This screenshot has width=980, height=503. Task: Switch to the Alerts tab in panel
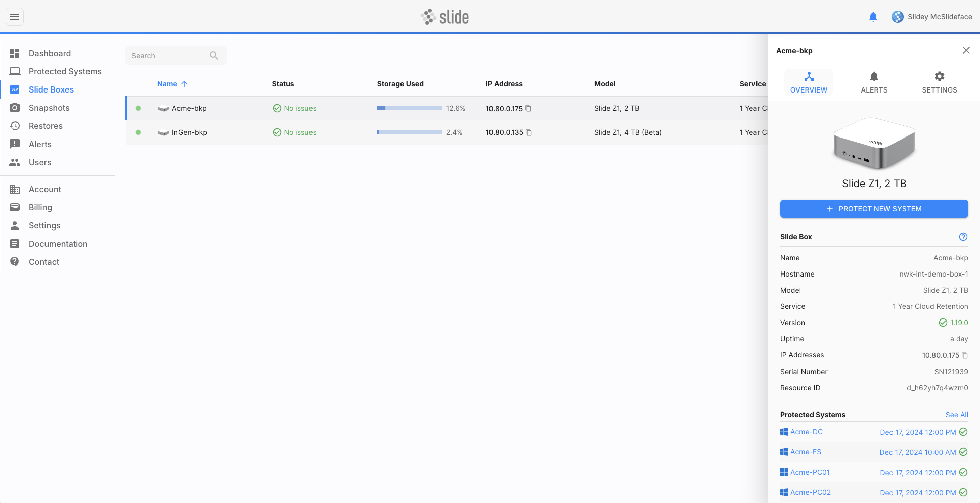point(874,82)
